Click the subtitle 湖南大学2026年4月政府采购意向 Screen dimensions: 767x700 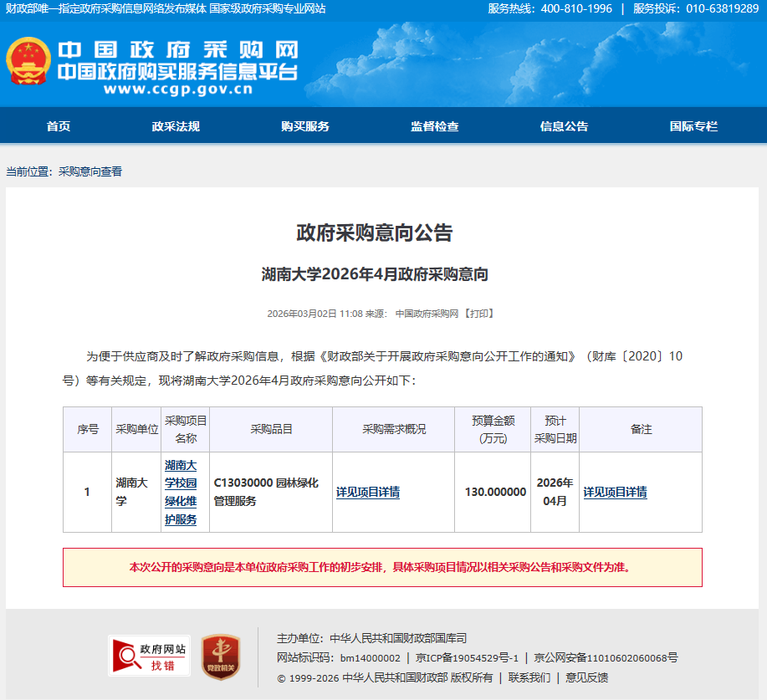(375, 274)
